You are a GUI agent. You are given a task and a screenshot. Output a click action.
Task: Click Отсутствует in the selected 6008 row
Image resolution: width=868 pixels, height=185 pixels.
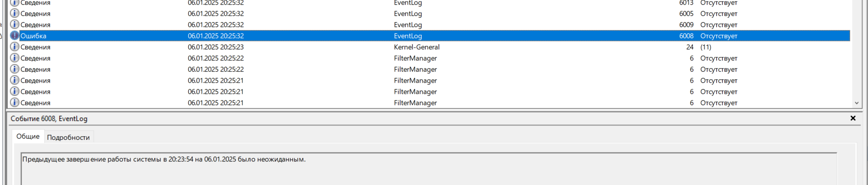(x=719, y=36)
